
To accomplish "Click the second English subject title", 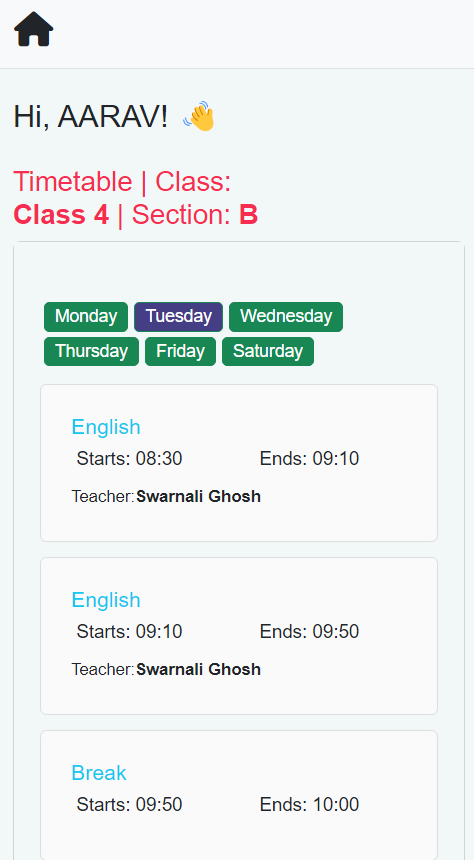I will click(x=106, y=599).
